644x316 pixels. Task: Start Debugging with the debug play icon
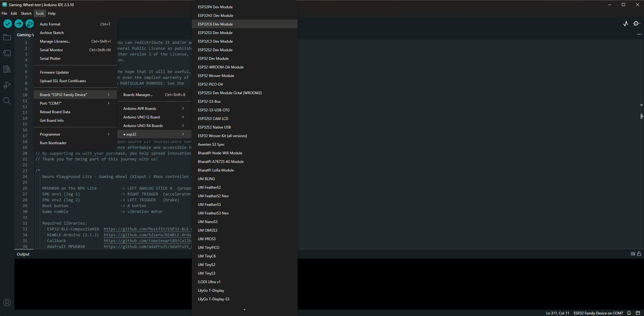(x=30, y=24)
